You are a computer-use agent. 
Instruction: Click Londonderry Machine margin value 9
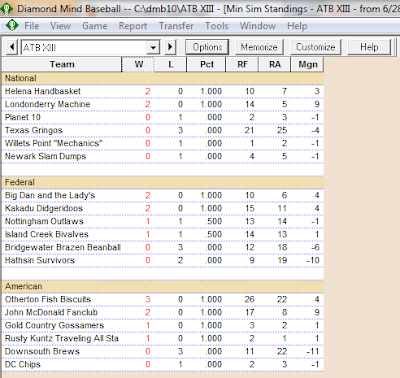317,104
